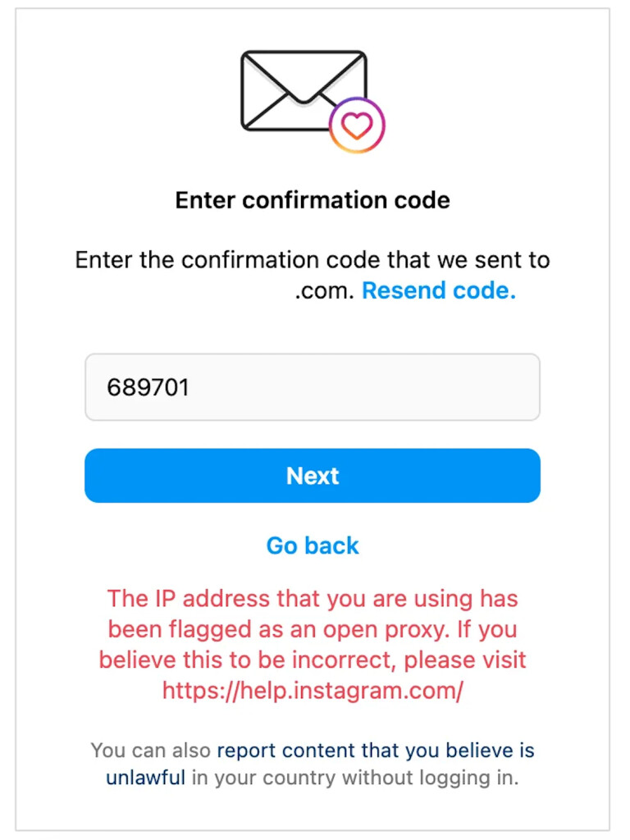Go back to the previous step
Viewport: 630px width, 840px height.
click(x=313, y=546)
